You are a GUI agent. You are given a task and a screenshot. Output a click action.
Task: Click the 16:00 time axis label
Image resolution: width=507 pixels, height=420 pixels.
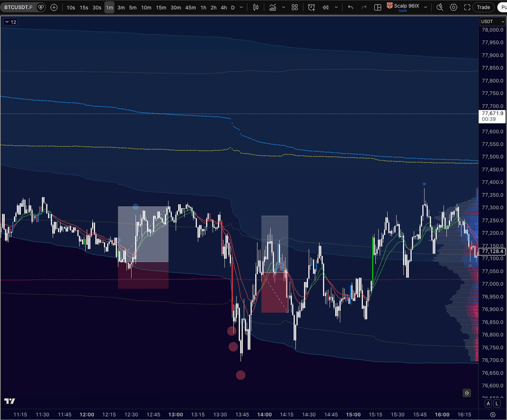442,415
